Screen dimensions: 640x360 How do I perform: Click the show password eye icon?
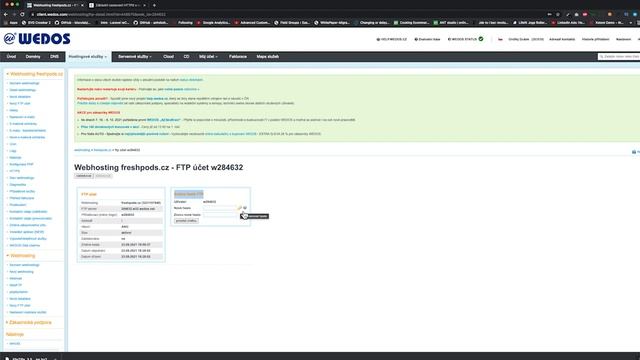(x=245, y=208)
